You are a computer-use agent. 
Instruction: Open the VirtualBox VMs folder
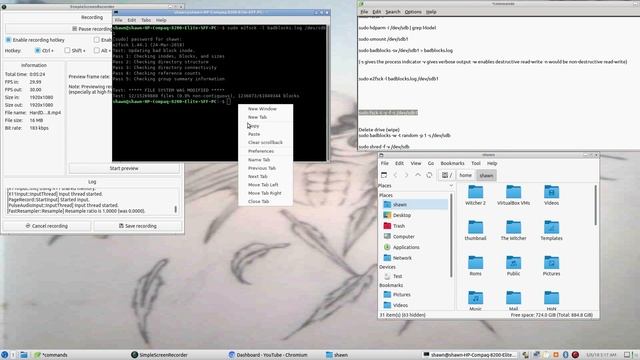513,195
